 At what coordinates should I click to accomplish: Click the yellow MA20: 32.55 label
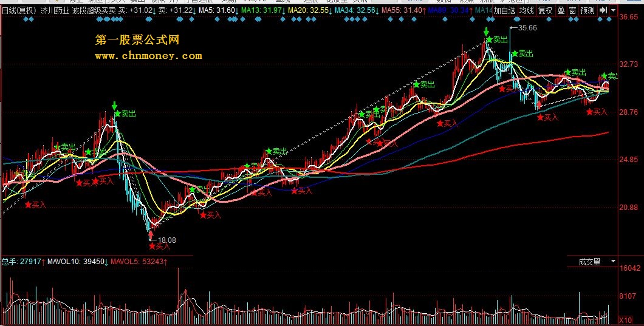(x=310, y=10)
